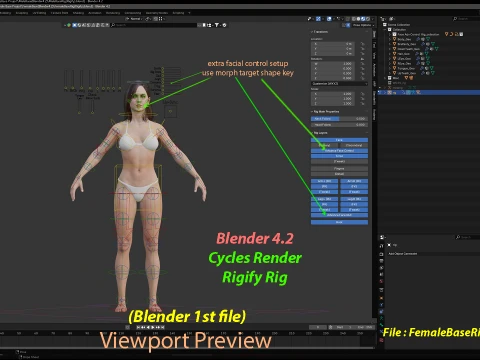Switch viewport to rendered shading
480x360 pixels.
click(x=368, y=19)
